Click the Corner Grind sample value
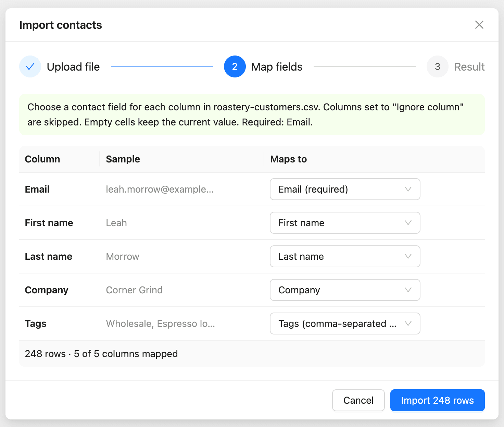Screen dimensions: 504x427 pos(134,290)
